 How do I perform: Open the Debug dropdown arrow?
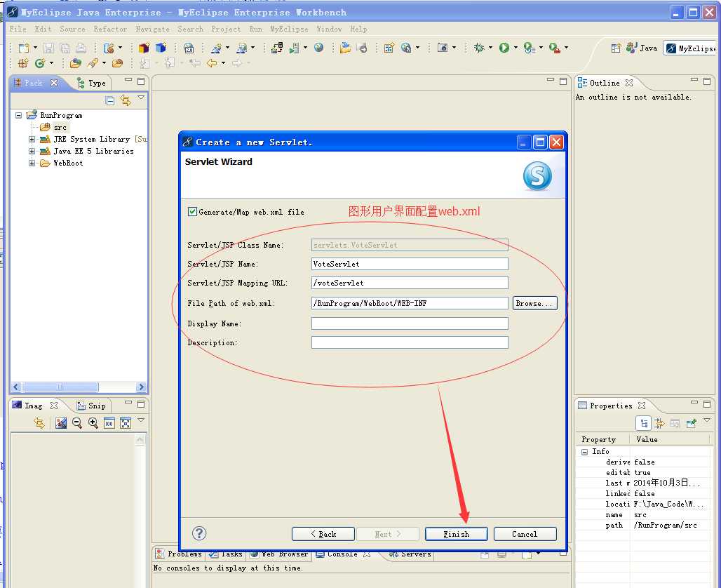pyautogui.click(x=490, y=48)
